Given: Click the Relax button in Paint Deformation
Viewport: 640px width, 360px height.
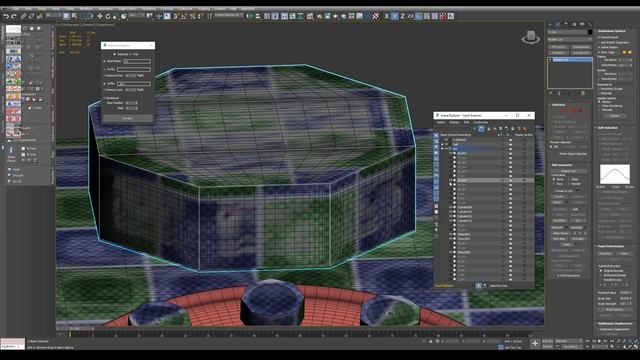Looking at the screenshot, I should pos(624,253).
